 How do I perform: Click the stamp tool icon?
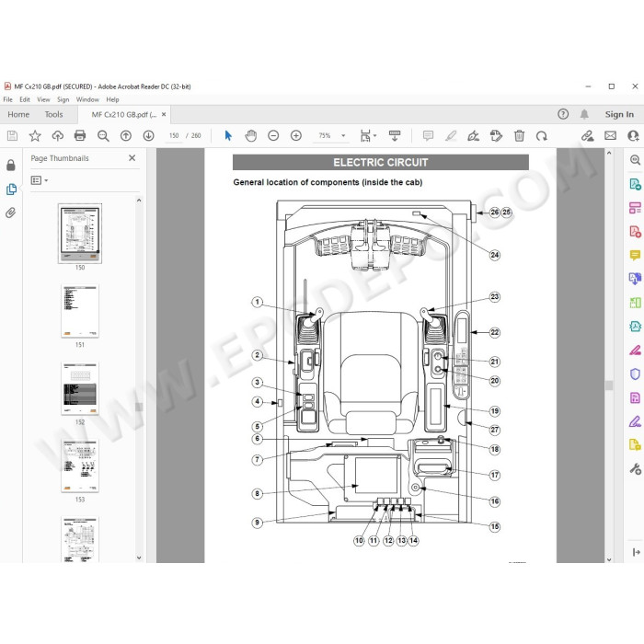click(496, 135)
